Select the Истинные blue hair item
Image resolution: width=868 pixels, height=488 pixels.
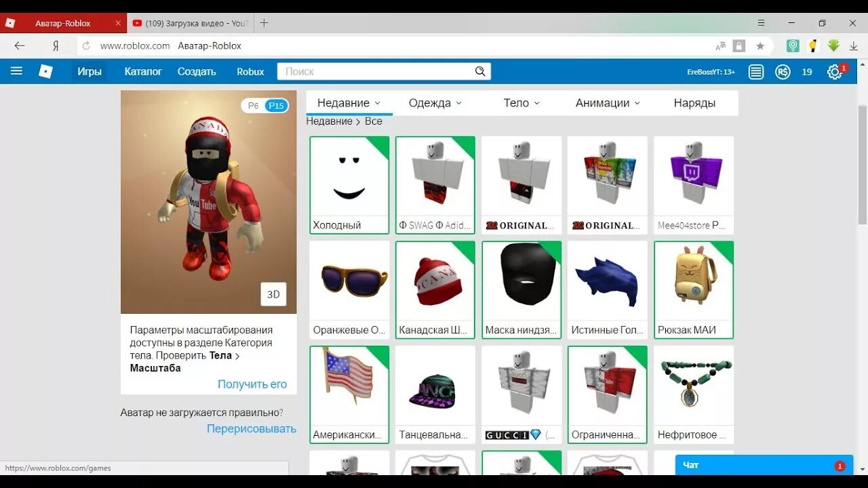click(x=608, y=290)
